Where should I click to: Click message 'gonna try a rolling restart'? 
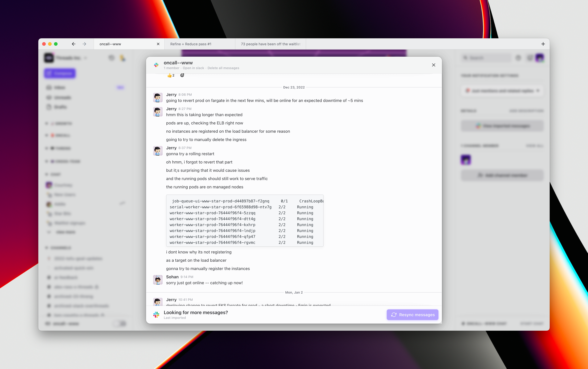point(190,154)
